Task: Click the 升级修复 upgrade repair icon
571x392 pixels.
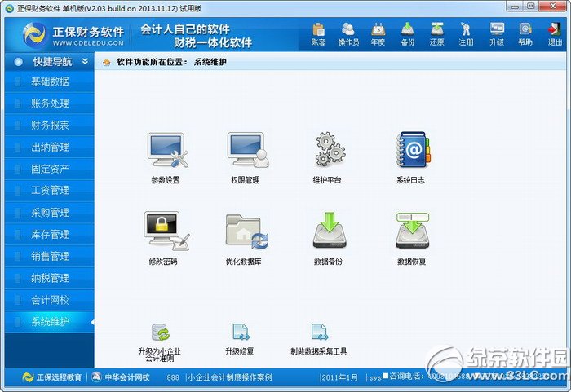Action: click(240, 339)
